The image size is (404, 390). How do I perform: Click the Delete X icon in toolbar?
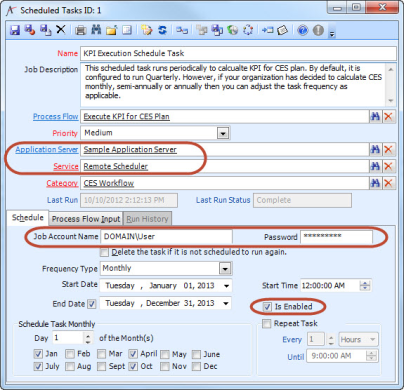[x=61, y=30]
